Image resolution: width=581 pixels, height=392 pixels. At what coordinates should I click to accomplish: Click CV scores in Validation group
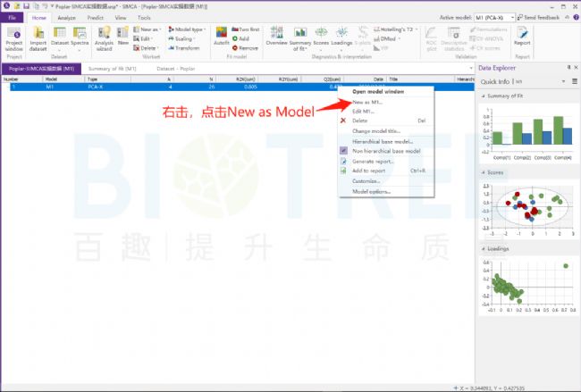(484, 48)
